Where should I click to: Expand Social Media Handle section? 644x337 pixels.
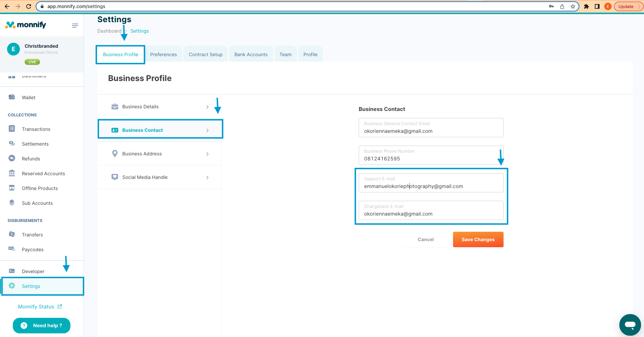pyautogui.click(x=159, y=177)
